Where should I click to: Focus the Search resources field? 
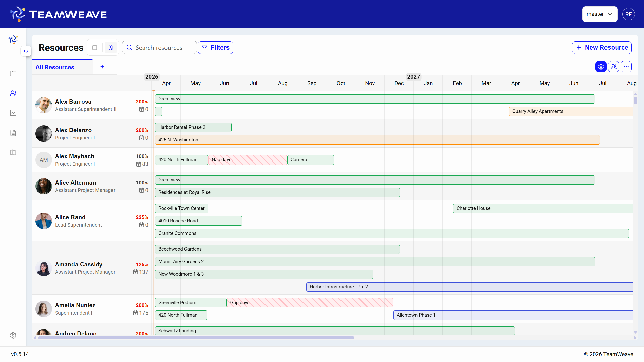(159, 48)
